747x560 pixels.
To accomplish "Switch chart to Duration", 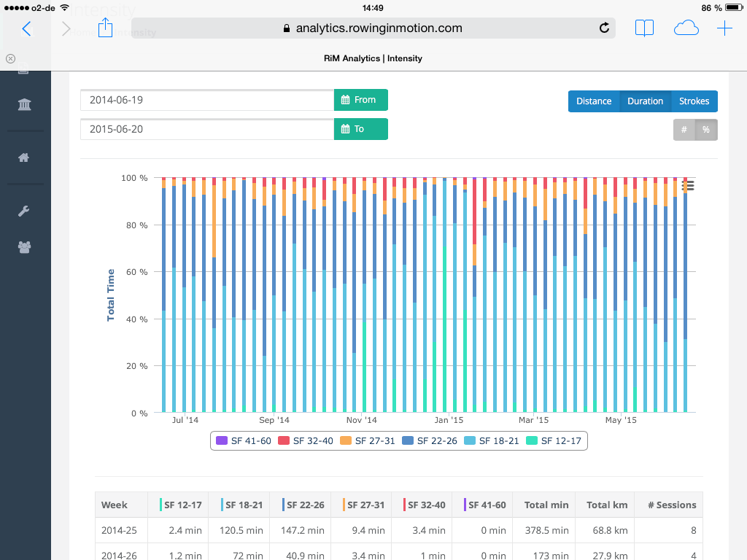I will [645, 101].
